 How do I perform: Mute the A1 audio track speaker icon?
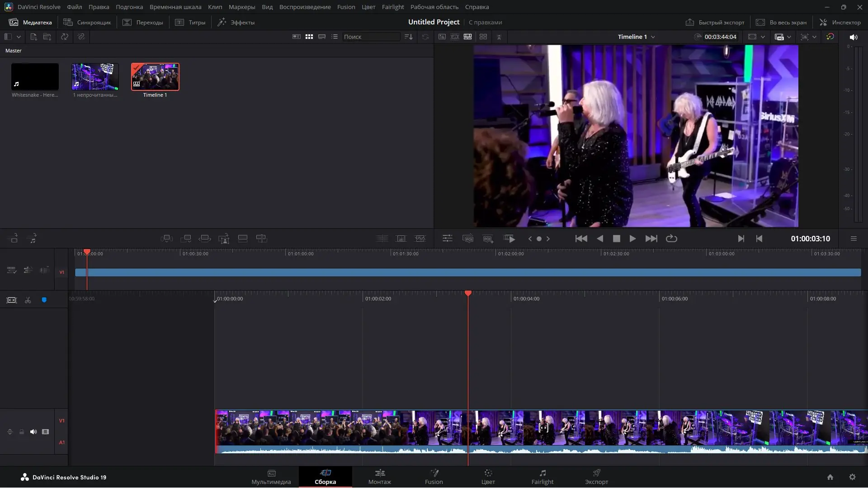33,432
